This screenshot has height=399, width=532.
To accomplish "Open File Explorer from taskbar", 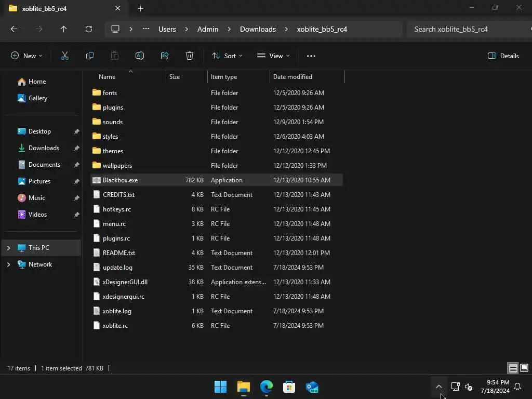I will click(x=243, y=387).
